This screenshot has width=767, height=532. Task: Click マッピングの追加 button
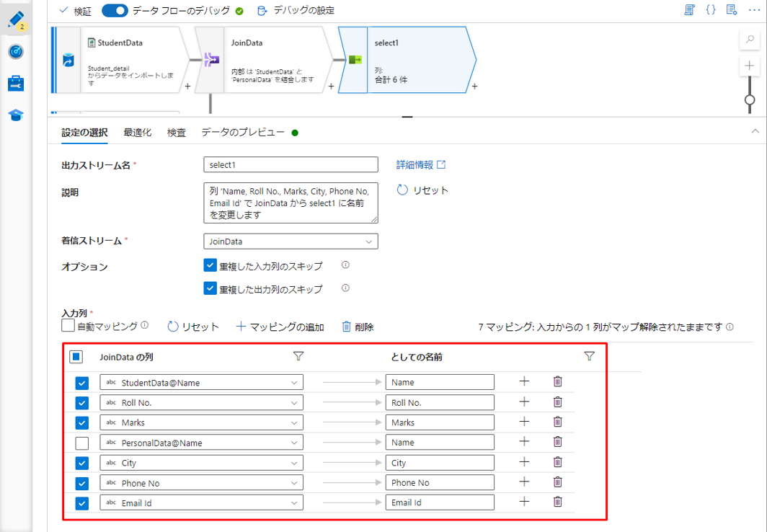click(280, 327)
